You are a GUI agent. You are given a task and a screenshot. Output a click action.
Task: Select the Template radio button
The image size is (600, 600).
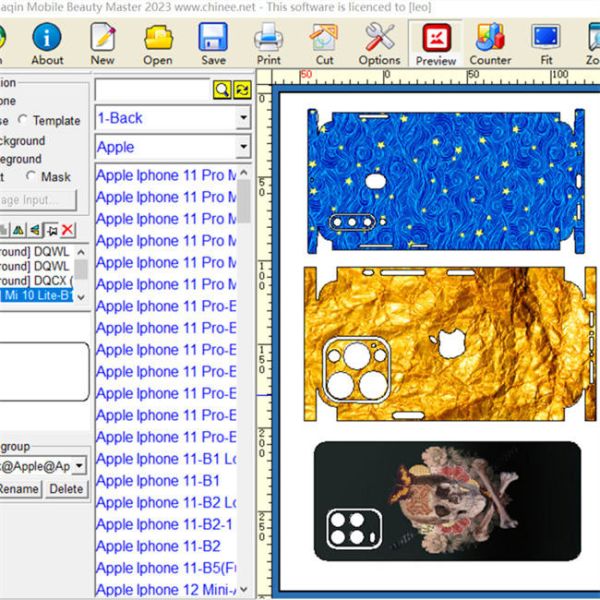click(x=24, y=121)
